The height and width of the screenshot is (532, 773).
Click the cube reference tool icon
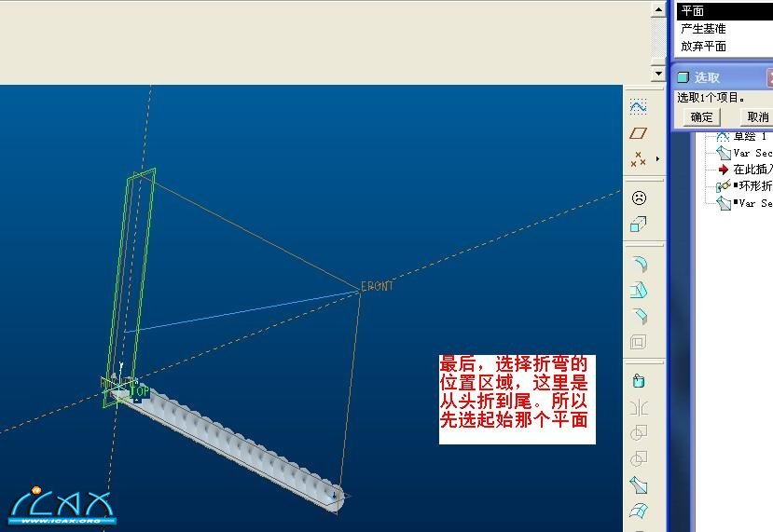click(x=639, y=225)
